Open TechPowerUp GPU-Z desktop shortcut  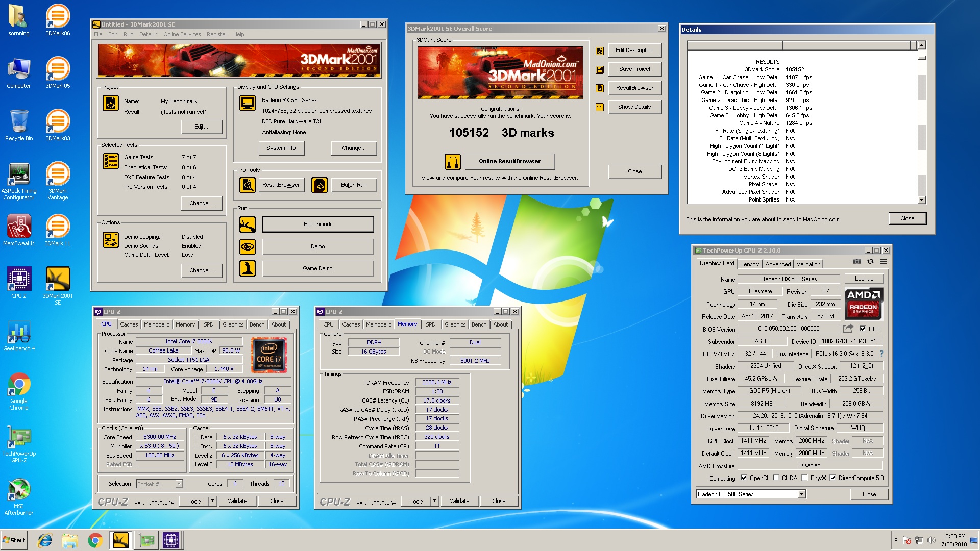pos(19,444)
